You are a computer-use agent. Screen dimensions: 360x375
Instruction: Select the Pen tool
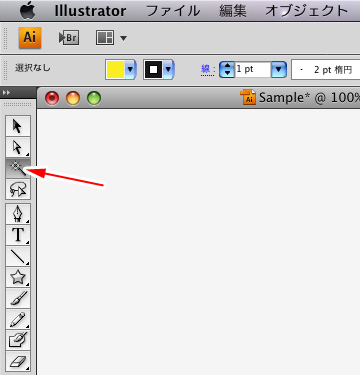[x=18, y=214]
